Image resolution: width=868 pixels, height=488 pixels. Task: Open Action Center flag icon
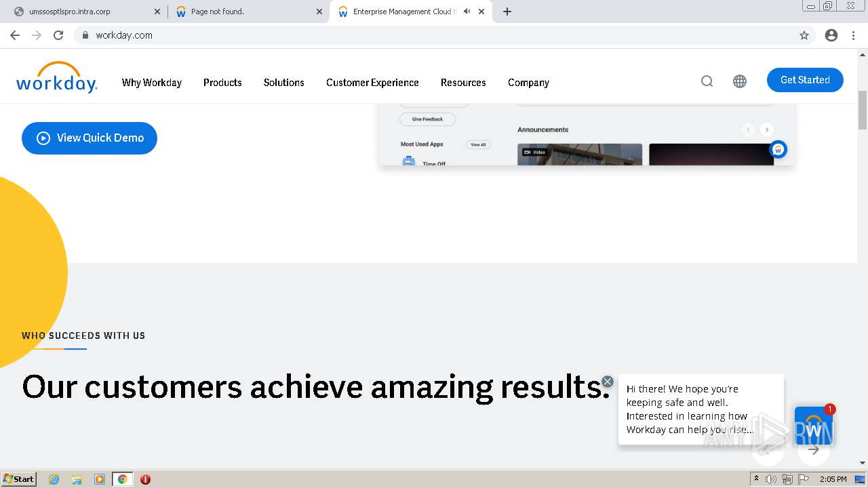pos(802,479)
